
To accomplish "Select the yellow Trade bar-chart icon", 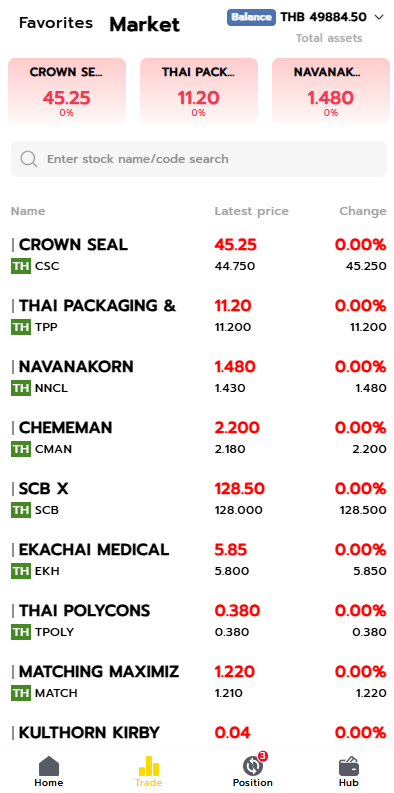I will (x=149, y=766).
